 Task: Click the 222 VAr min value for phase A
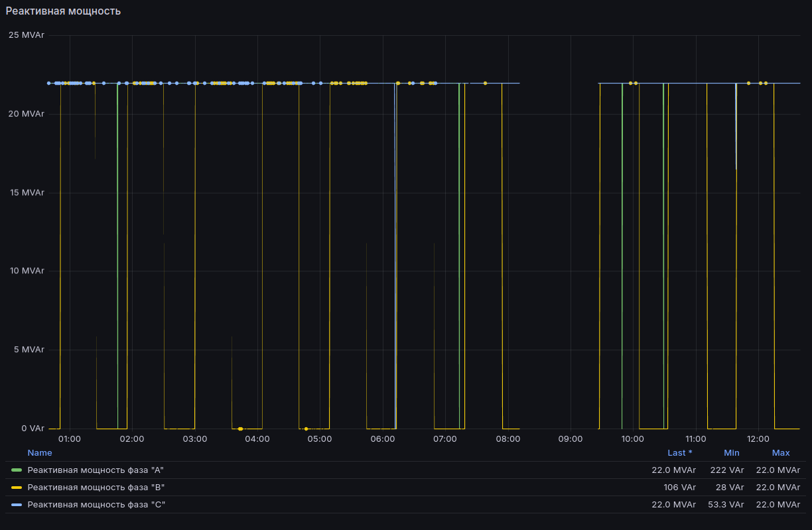tap(728, 470)
